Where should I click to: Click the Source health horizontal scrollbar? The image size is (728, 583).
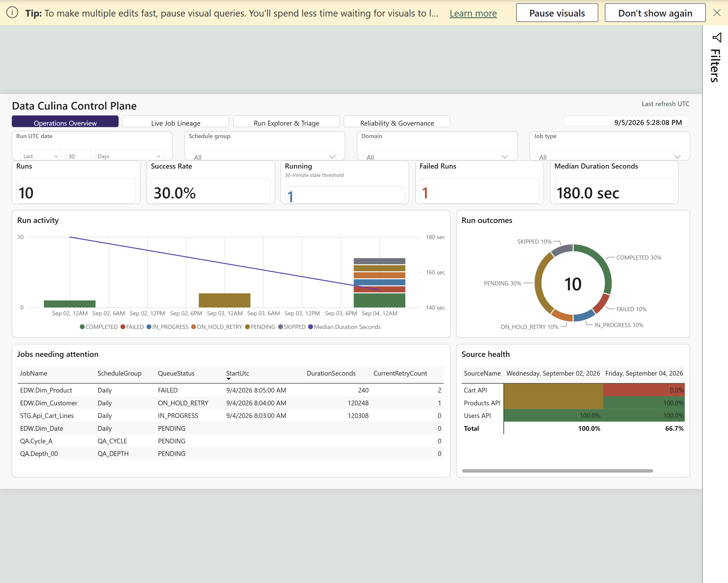557,471
